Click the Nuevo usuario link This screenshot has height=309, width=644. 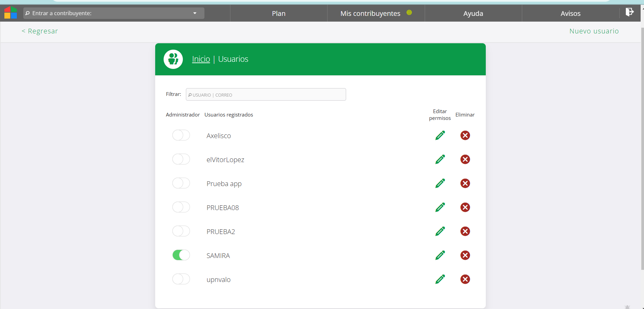[x=594, y=31]
